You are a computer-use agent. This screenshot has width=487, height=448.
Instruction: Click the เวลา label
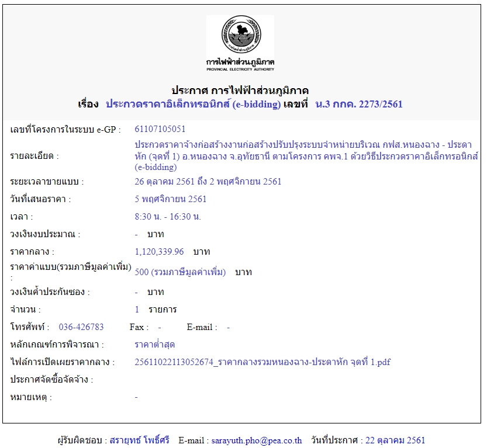point(21,217)
